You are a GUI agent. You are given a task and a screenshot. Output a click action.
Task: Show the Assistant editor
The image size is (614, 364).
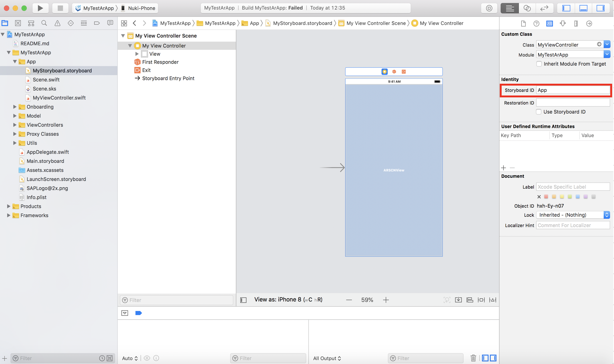coord(527,8)
